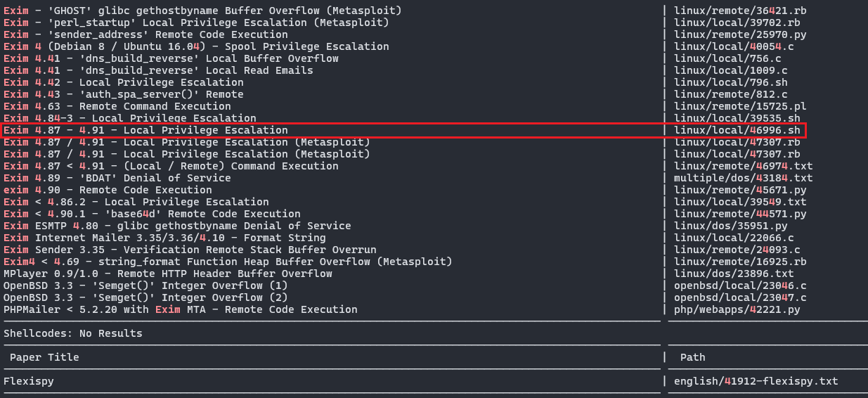Click the PHPMailer < 5.2.20 Remote Code Execution entry
Screen dimensions: 868x398
click(x=180, y=309)
